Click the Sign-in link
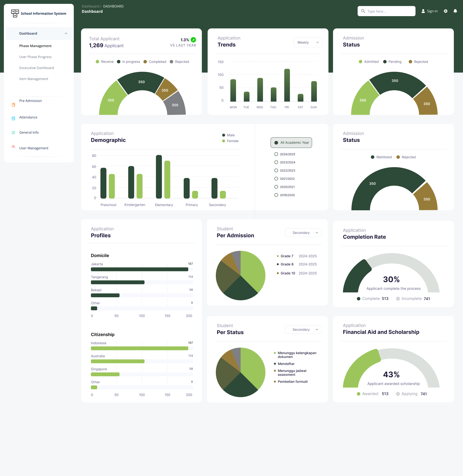 [432, 11]
